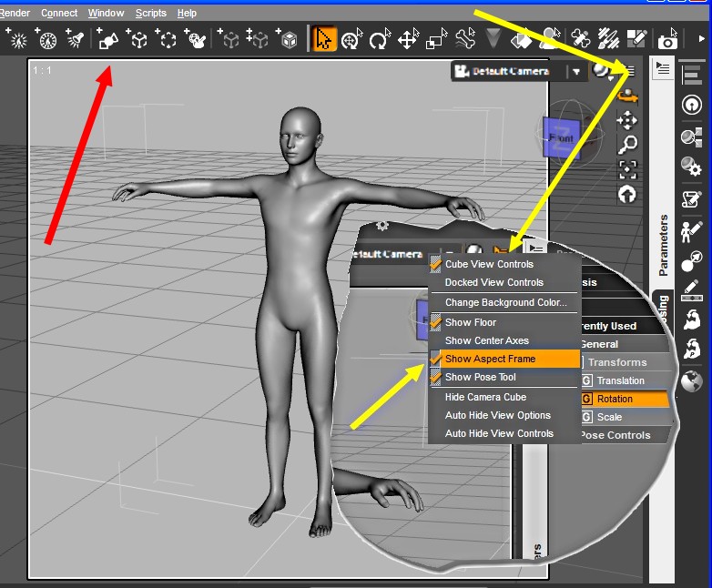
Task: Click the solid cube plus toolbar icon
Action: pyautogui.click(x=287, y=39)
